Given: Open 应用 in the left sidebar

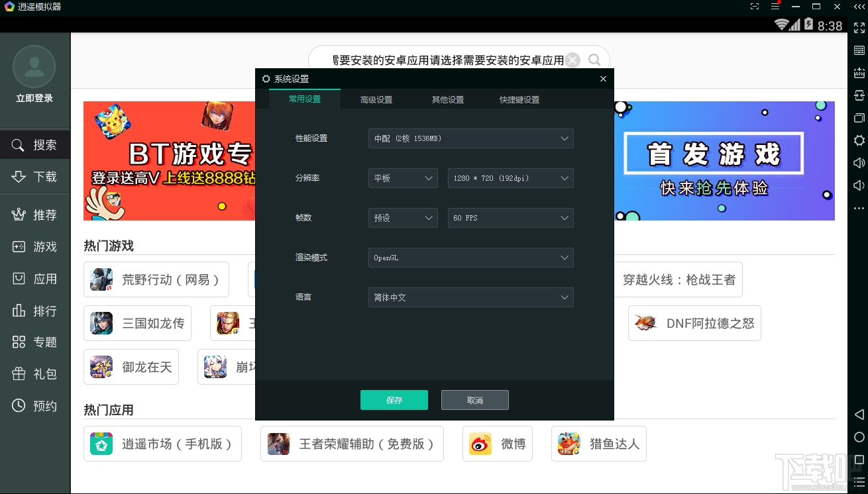Looking at the screenshot, I should (x=35, y=279).
